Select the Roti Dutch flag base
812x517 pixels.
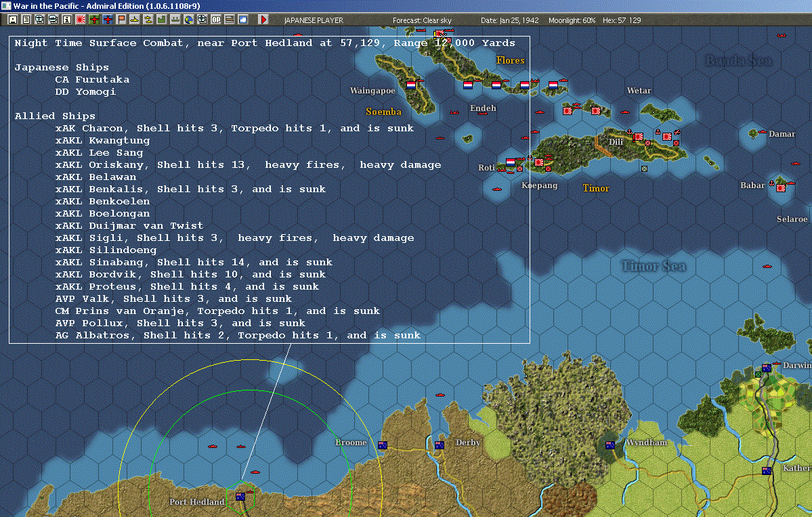coord(511,162)
